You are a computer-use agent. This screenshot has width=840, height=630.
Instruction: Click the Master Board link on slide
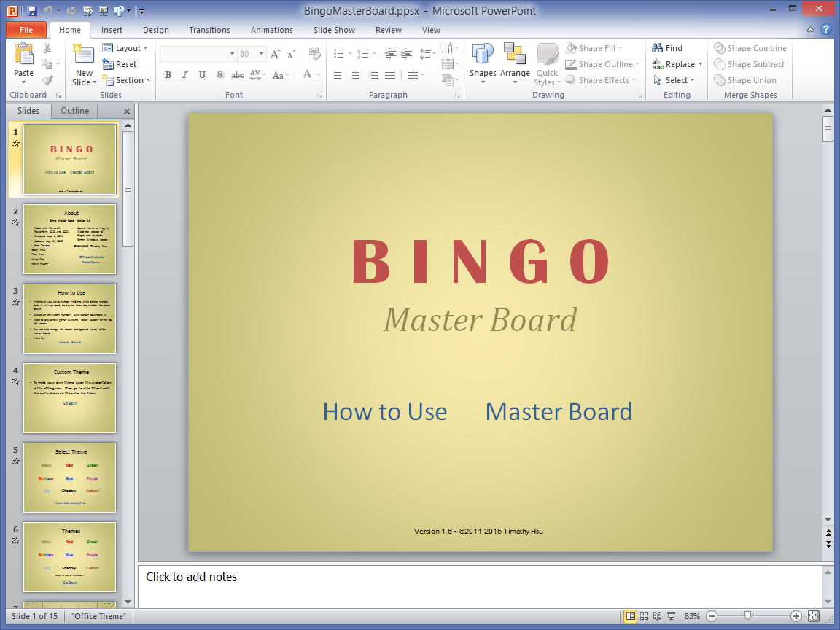559,411
